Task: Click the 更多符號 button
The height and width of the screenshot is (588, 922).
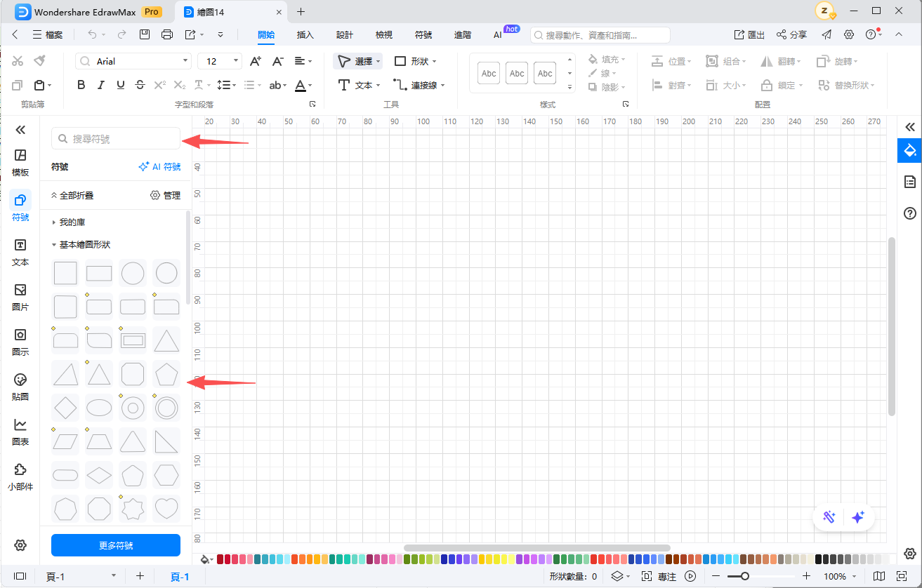Action: (116, 545)
